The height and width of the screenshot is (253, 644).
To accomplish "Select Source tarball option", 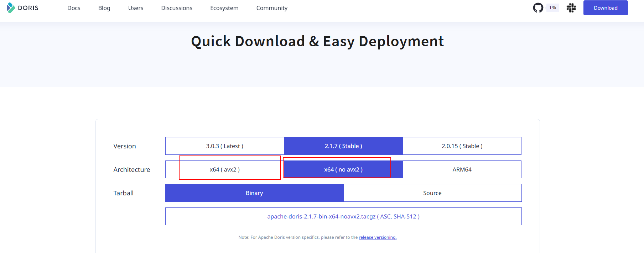I will click(x=432, y=193).
